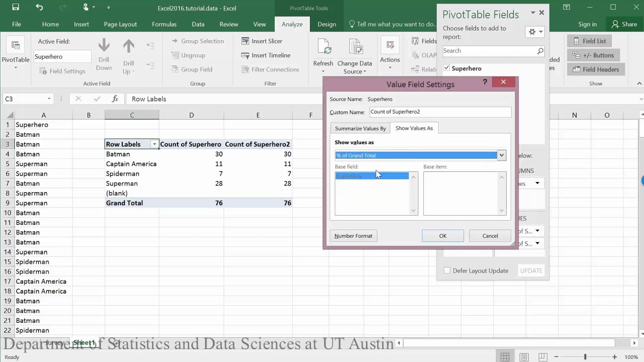644x362 pixels.
Task: Click the Save icon in title bar
Action: pos(15,8)
